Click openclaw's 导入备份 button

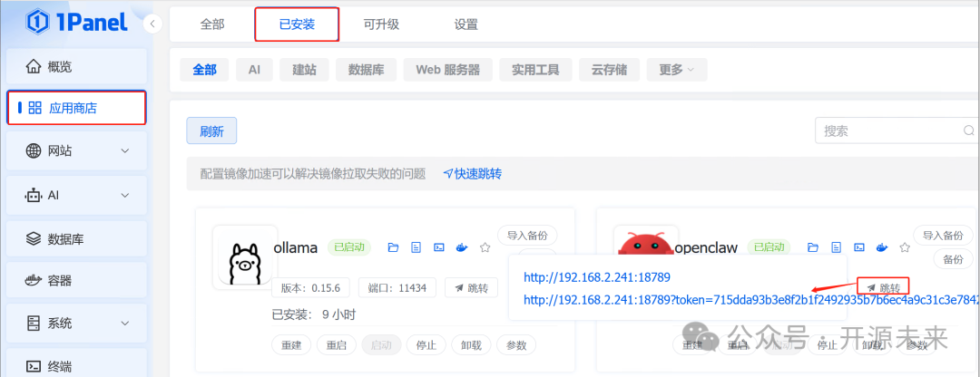click(943, 236)
